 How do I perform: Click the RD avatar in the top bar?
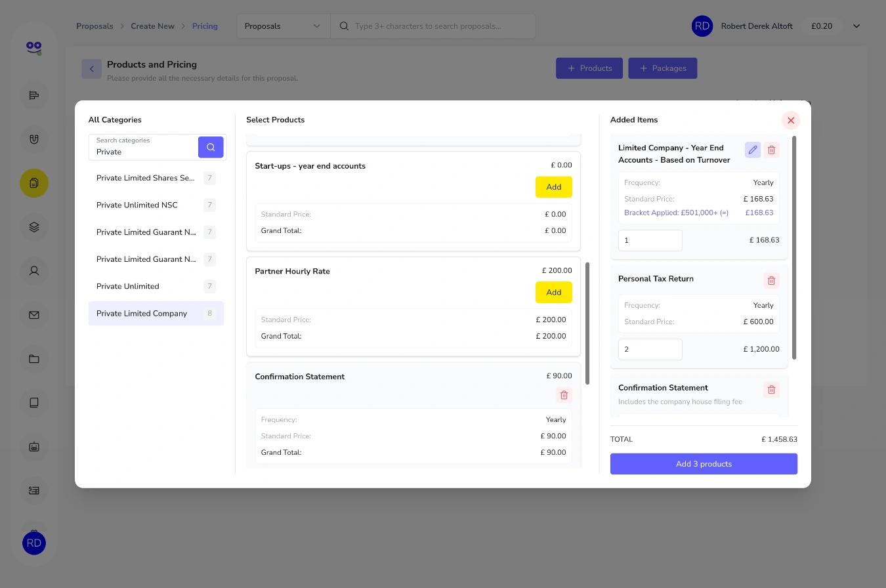point(702,26)
